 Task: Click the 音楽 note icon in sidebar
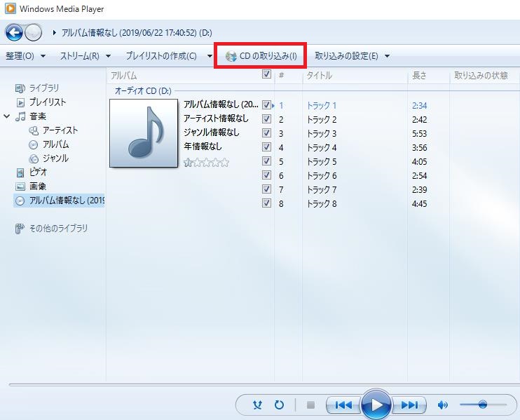(x=20, y=116)
